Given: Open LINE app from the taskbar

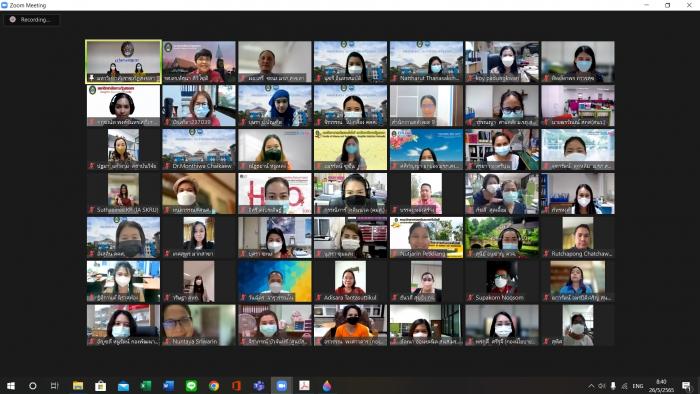Looking at the screenshot, I should pyautogui.click(x=192, y=386).
